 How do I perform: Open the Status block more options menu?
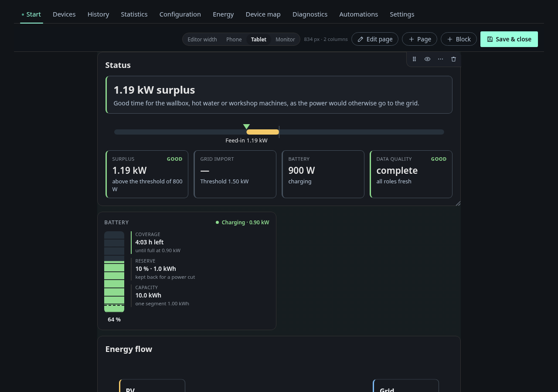(440, 59)
